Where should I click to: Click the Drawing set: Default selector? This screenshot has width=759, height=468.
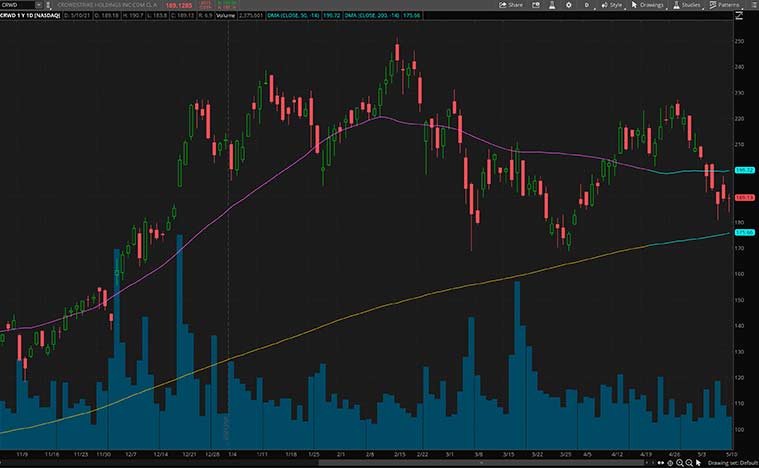733,461
